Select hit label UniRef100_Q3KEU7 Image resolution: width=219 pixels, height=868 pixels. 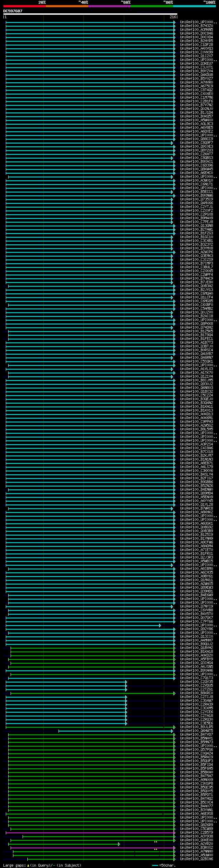pos(196,63)
